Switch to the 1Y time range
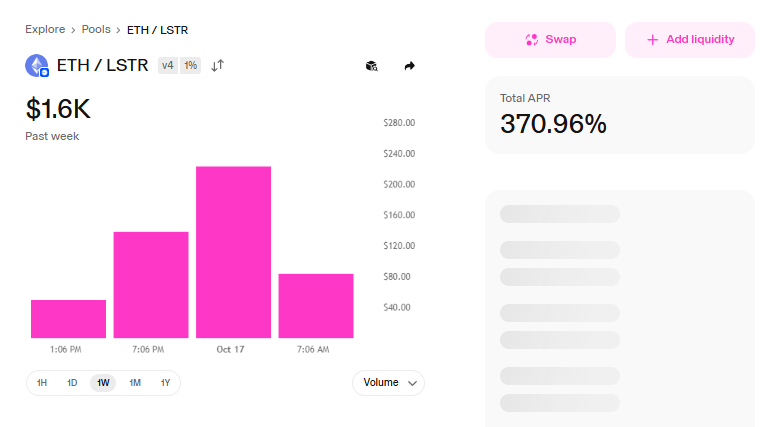The width and height of the screenshot is (771, 427). click(165, 383)
